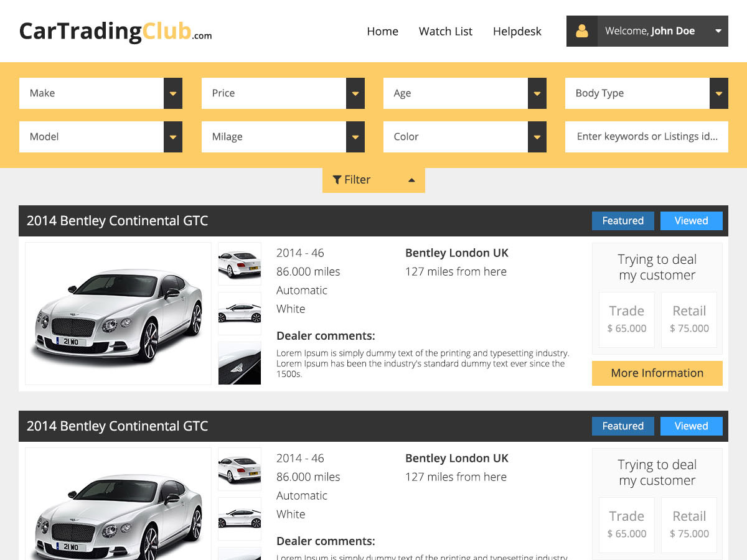The height and width of the screenshot is (560, 747).
Task: Open the Helpdesk page
Action: pos(517,31)
